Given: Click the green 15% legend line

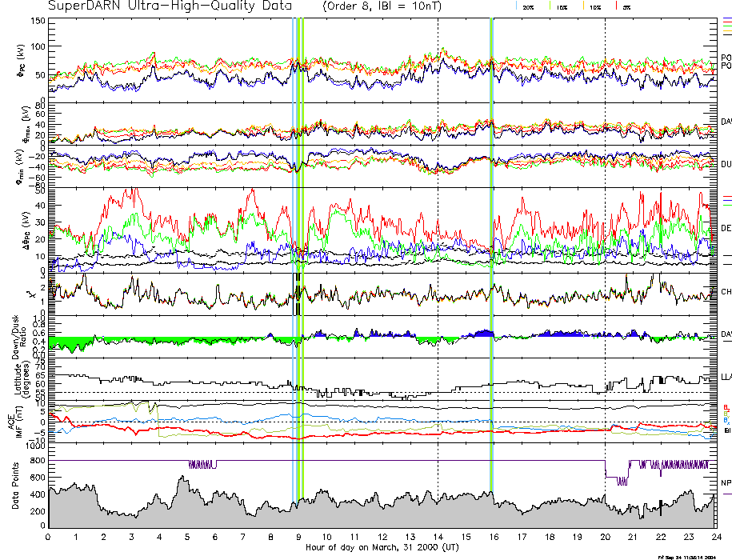Looking at the screenshot, I should [x=550, y=6].
